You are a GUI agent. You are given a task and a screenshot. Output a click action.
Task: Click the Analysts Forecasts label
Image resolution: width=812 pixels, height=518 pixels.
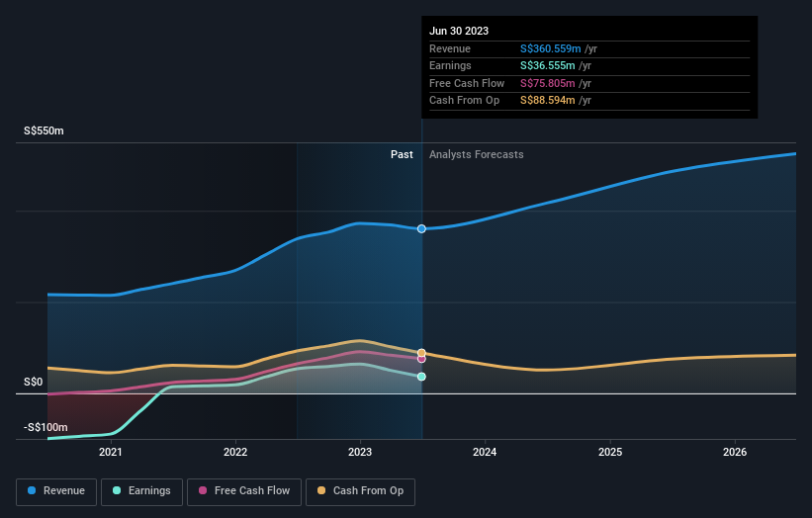[477, 155]
